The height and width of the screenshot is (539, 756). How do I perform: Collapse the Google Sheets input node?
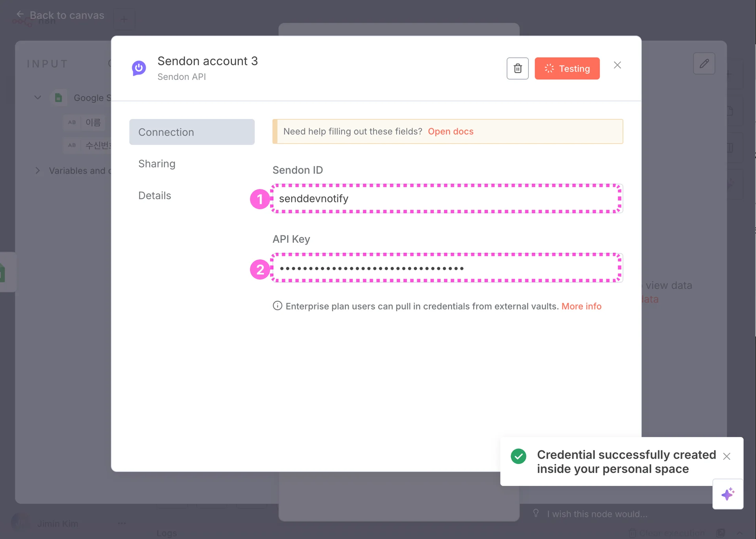[38, 98]
